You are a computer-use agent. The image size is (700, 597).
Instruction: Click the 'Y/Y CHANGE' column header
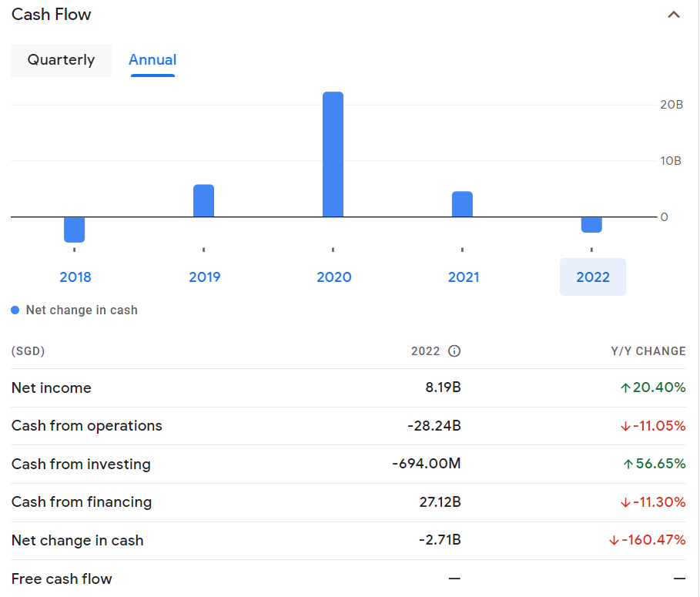point(648,351)
